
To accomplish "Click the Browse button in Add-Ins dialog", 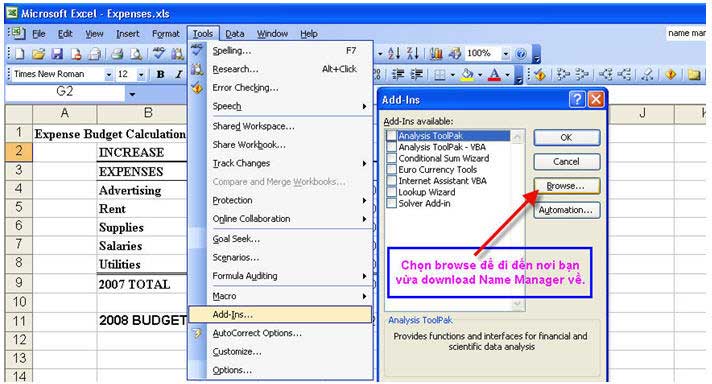I will point(566,186).
